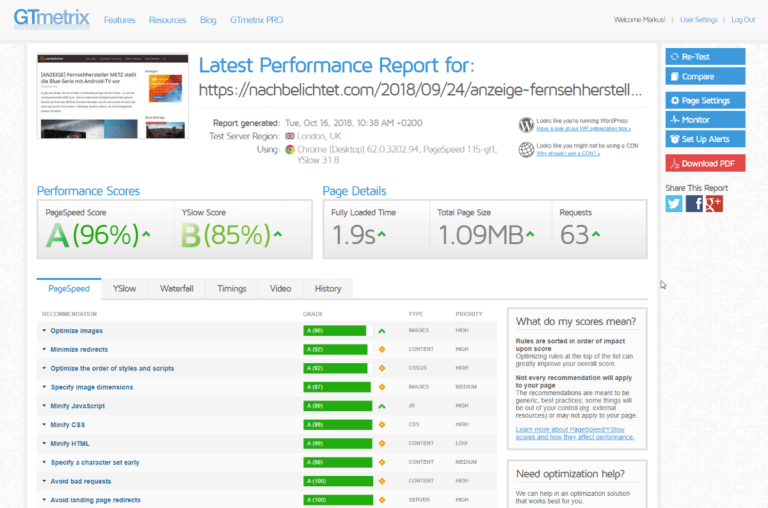768x508 pixels.
Task: Download PDF of the report
Action: (705, 163)
